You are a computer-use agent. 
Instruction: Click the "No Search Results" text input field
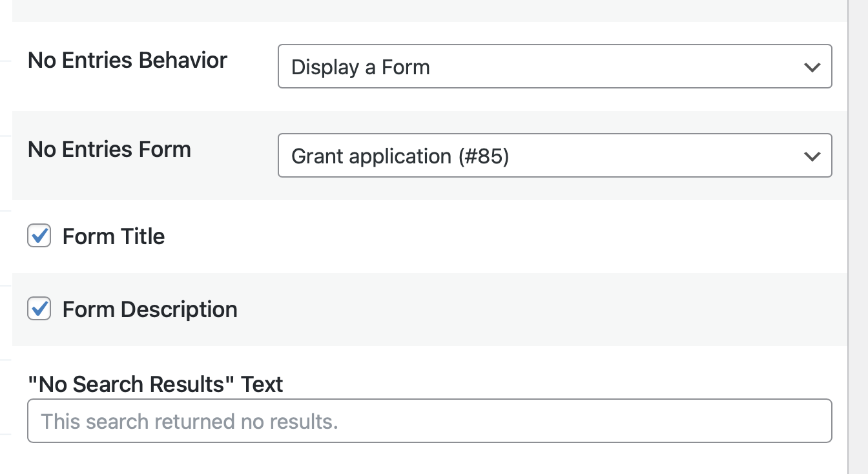(429, 421)
